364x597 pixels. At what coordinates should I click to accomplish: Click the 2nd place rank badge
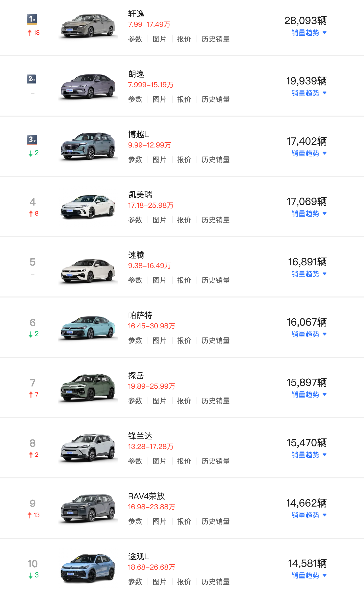click(x=32, y=79)
